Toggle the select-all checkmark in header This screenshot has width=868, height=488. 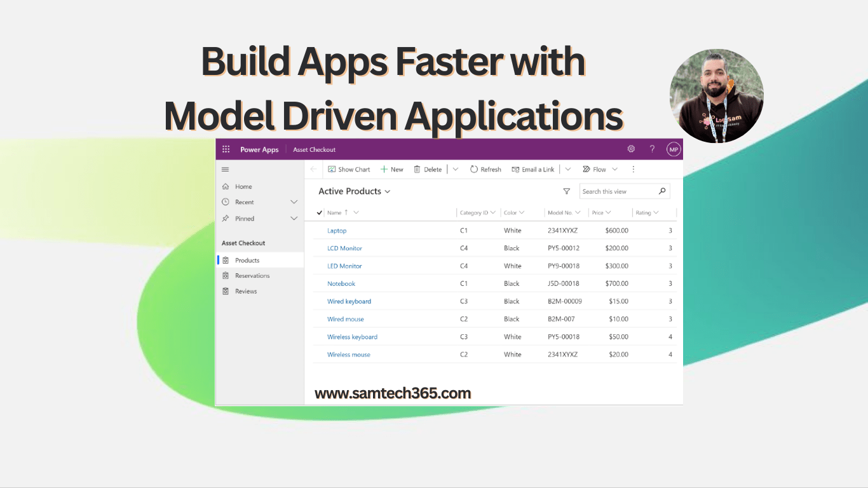(320, 213)
